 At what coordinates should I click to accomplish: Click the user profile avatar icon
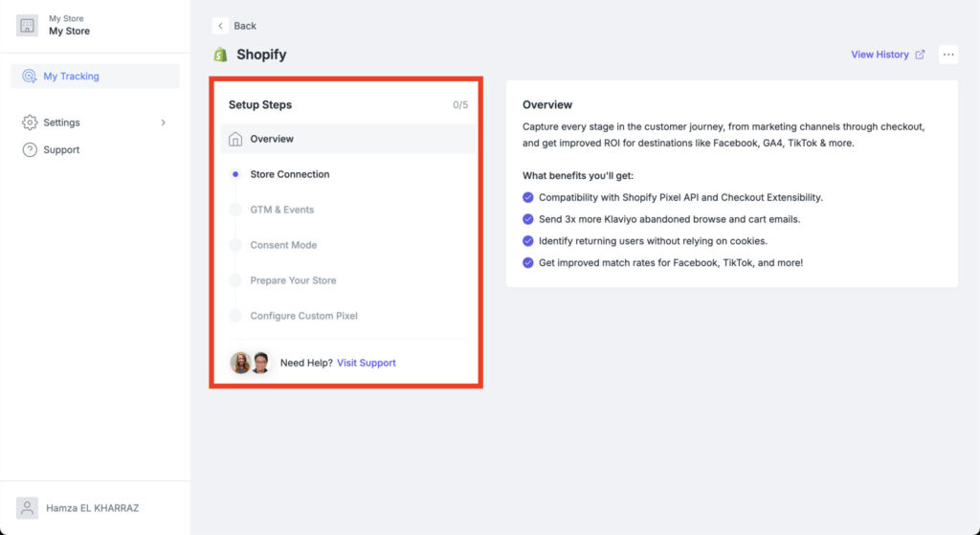tap(28, 507)
